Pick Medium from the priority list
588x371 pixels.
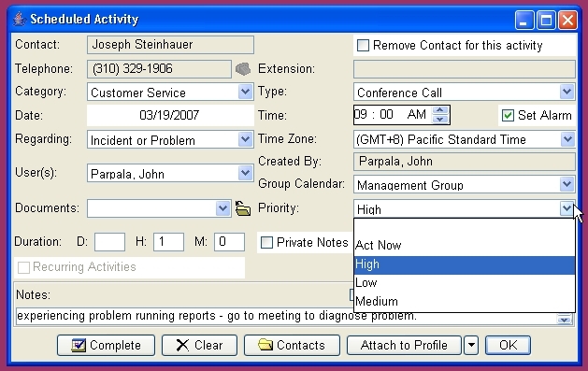pyautogui.click(x=465, y=302)
